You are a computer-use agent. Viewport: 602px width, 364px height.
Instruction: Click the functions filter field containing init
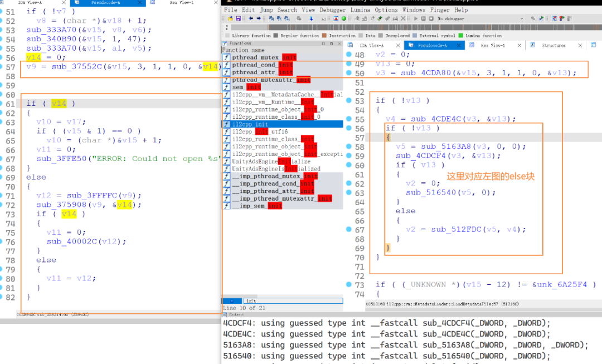click(x=293, y=300)
